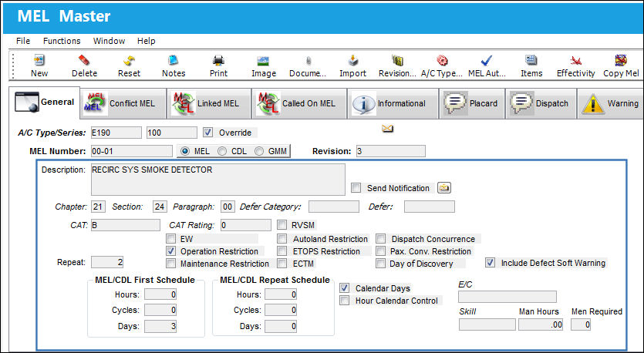Click the Reset toolbar icon
The image size is (644, 353).
tap(129, 61)
